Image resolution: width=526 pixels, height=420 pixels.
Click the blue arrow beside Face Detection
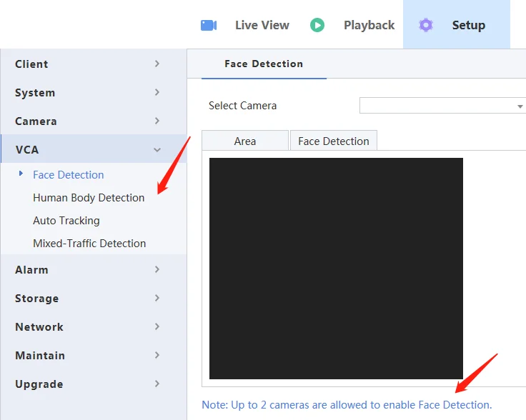tap(21, 174)
